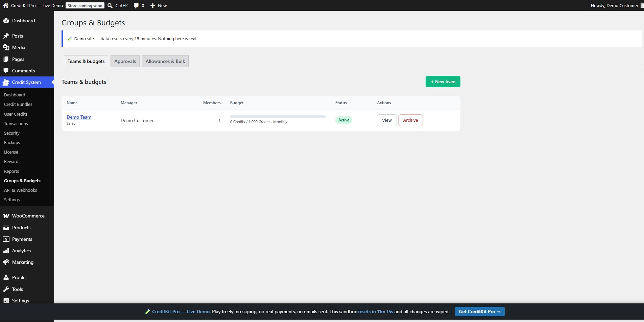This screenshot has height=322, width=644.
Task: Click the Media icon in sidebar
Action: (x=6, y=47)
